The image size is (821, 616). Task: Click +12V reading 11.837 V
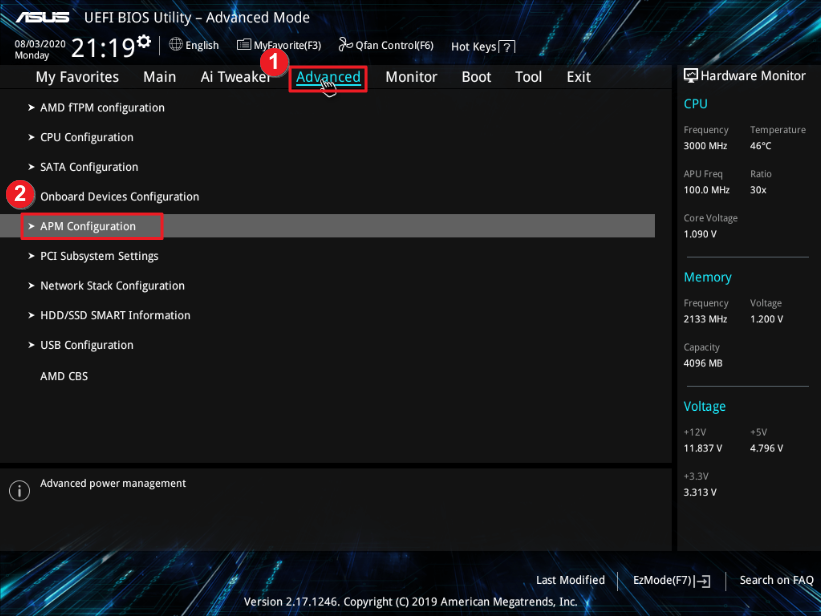point(703,448)
